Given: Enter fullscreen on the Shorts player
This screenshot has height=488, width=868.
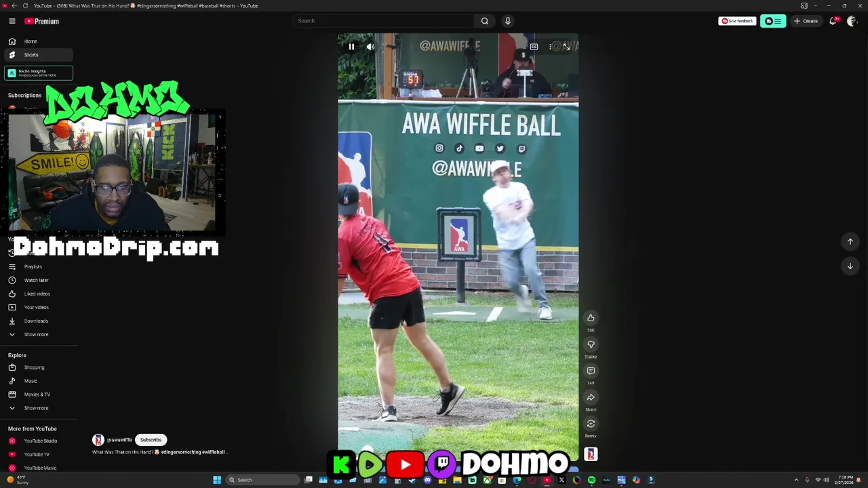Looking at the screenshot, I should click(566, 47).
